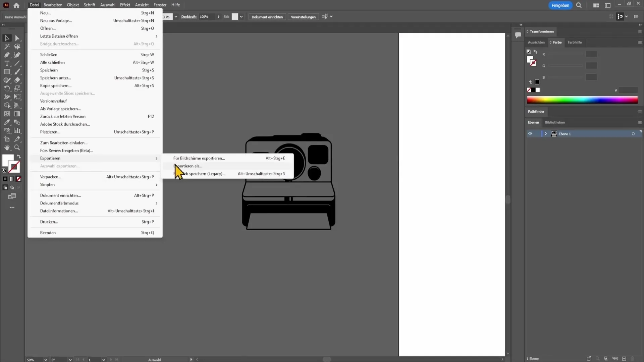Swap fill and stroke in the toolbar
The width and height of the screenshot is (644, 362).
click(19, 157)
